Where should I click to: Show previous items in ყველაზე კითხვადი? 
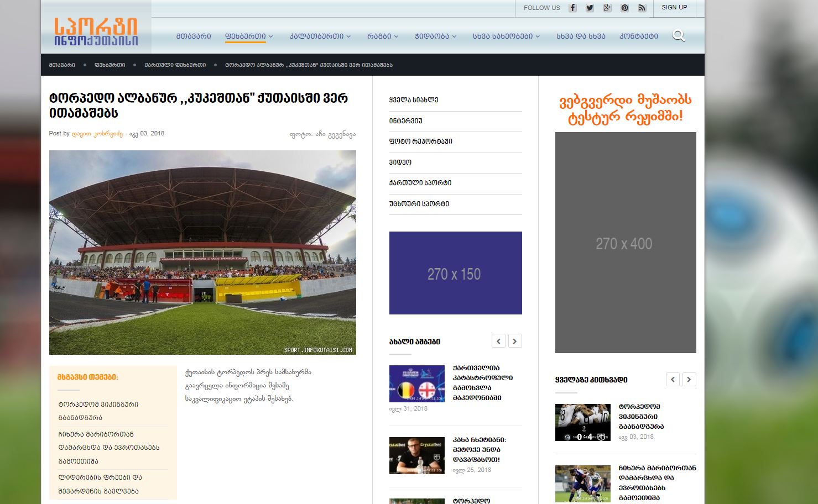pyautogui.click(x=673, y=379)
